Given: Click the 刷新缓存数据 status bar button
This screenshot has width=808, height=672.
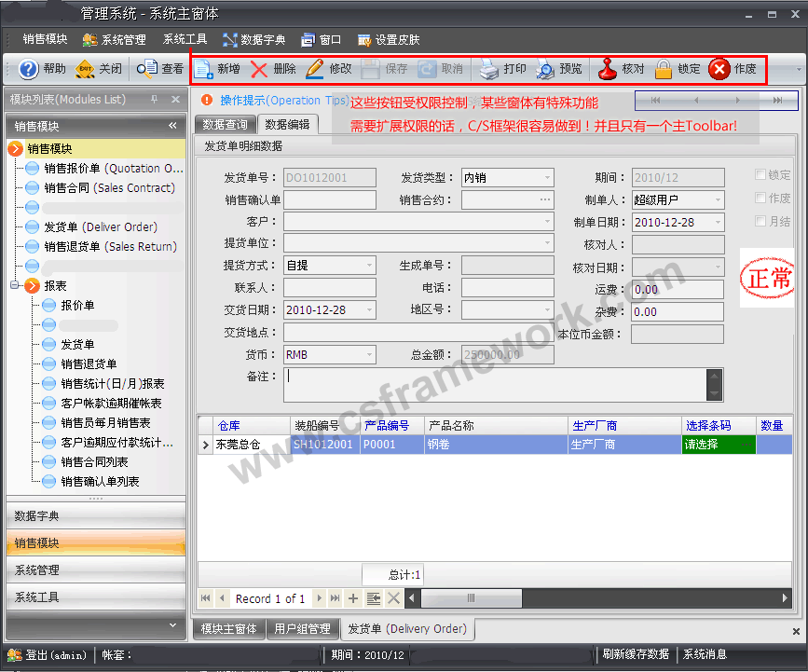Looking at the screenshot, I should click(636, 654).
